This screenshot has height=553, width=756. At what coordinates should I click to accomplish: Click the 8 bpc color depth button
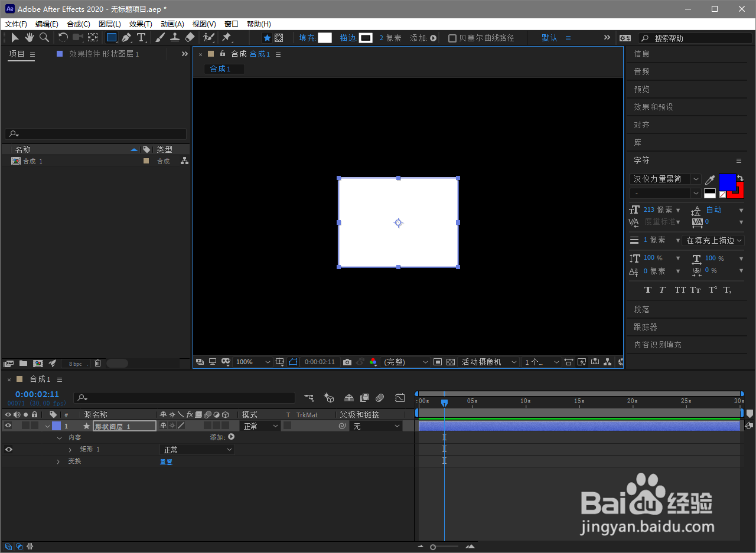pos(76,364)
